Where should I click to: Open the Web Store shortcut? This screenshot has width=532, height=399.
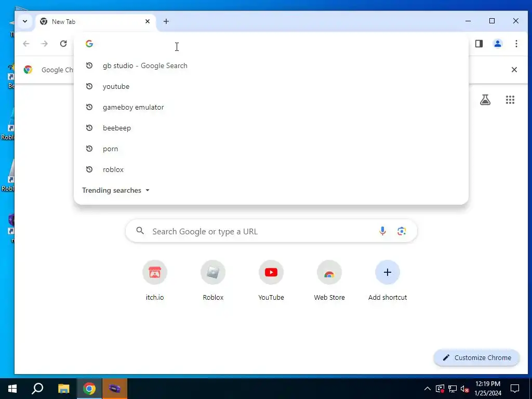[329, 281]
